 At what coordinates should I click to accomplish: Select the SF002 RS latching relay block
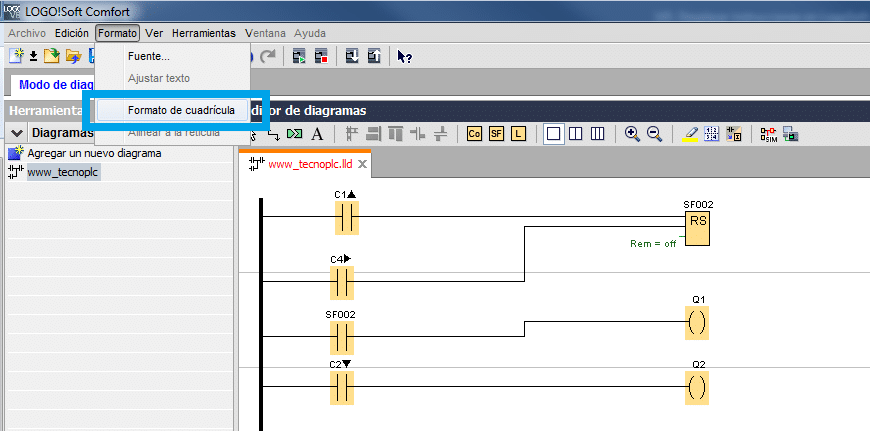click(x=697, y=229)
